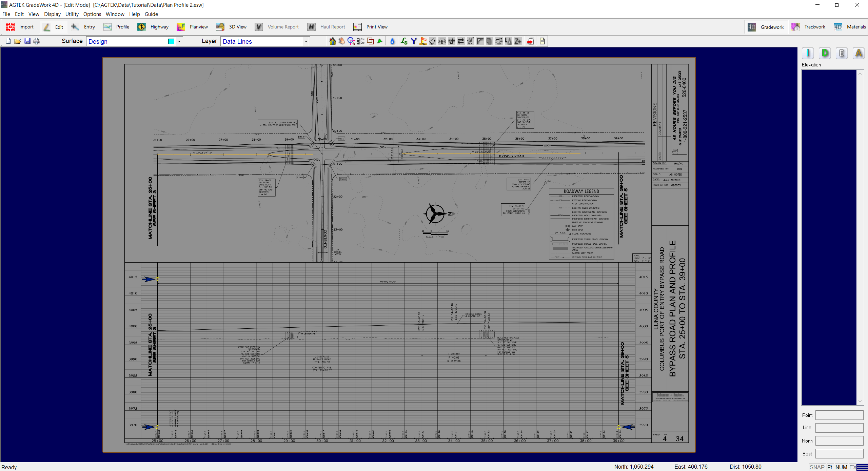The image size is (868, 471).
Task: Toggle the SNAP indicator in status bar
Action: 816,467
